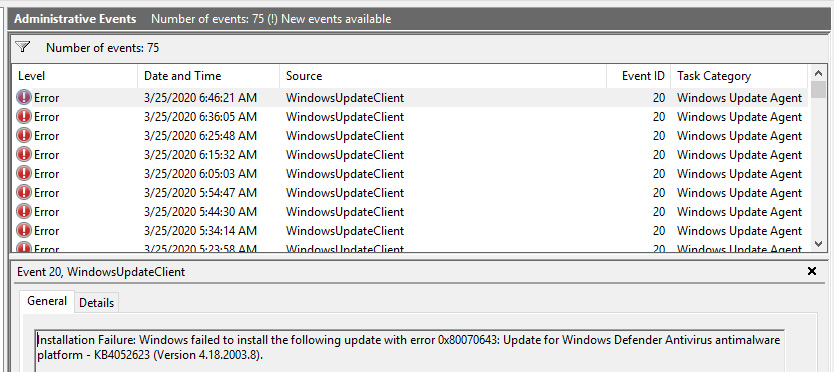Click the 3/25/2020 6:15:32 AM date cell

click(x=201, y=155)
